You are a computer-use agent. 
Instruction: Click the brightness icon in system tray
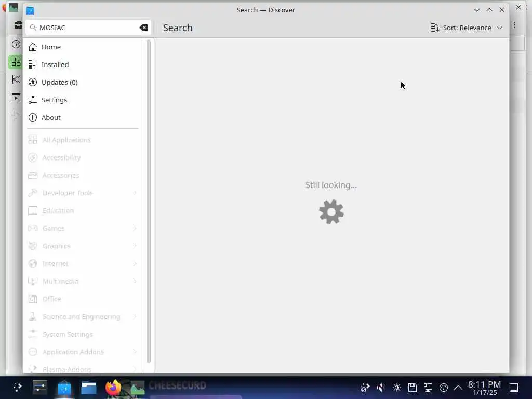tap(396, 388)
